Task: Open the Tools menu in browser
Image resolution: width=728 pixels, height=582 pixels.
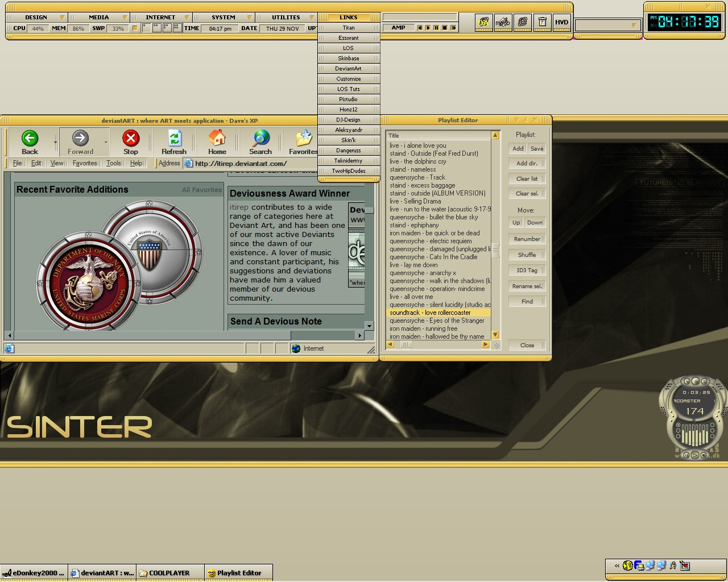Action: tap(113, 163)
